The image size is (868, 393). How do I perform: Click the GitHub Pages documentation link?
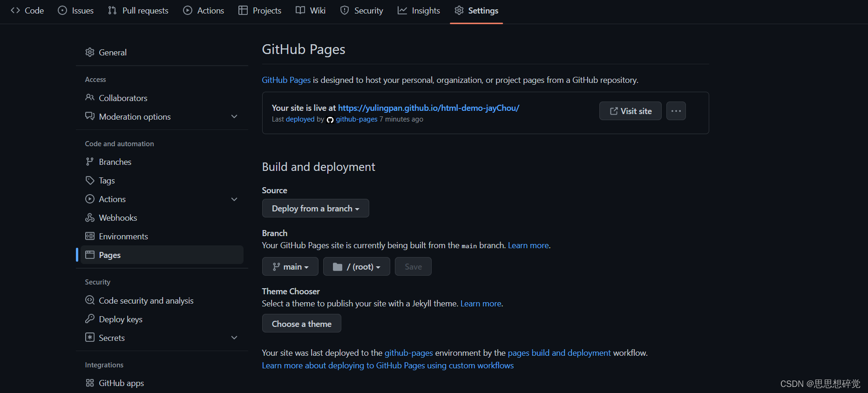click(x=286, y=80)
